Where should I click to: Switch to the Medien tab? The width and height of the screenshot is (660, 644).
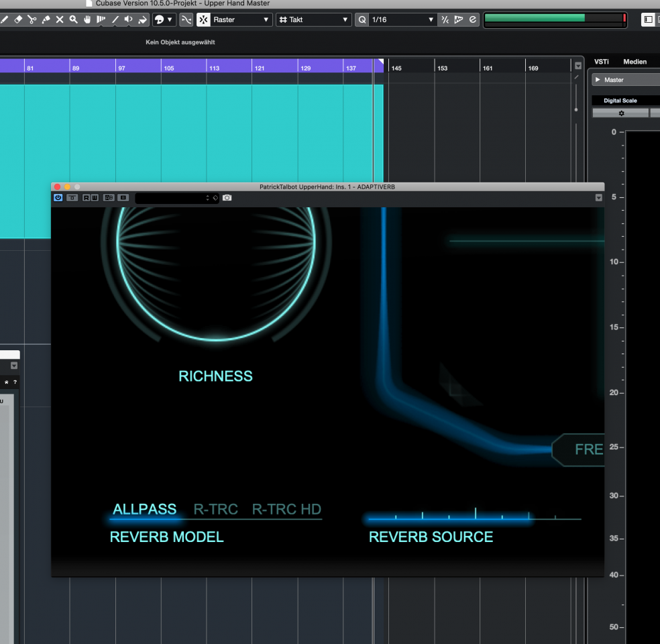[x=635, y=62]
